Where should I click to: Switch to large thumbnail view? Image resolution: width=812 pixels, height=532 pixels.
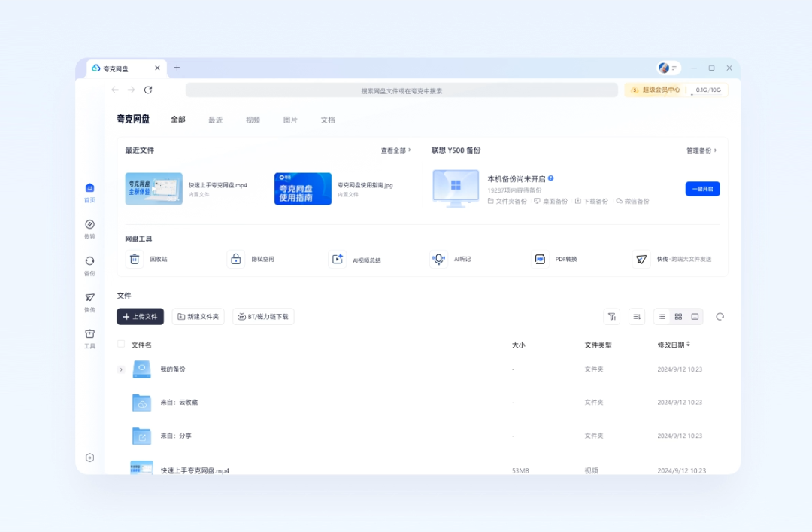pos(695,316)
